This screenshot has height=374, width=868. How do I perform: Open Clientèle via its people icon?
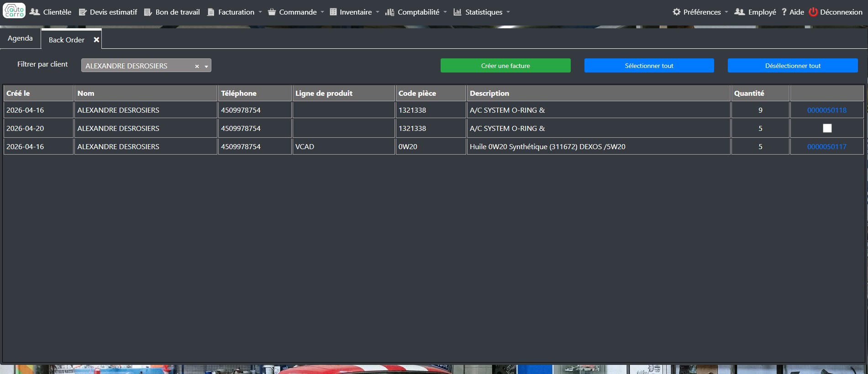(35, 12)
